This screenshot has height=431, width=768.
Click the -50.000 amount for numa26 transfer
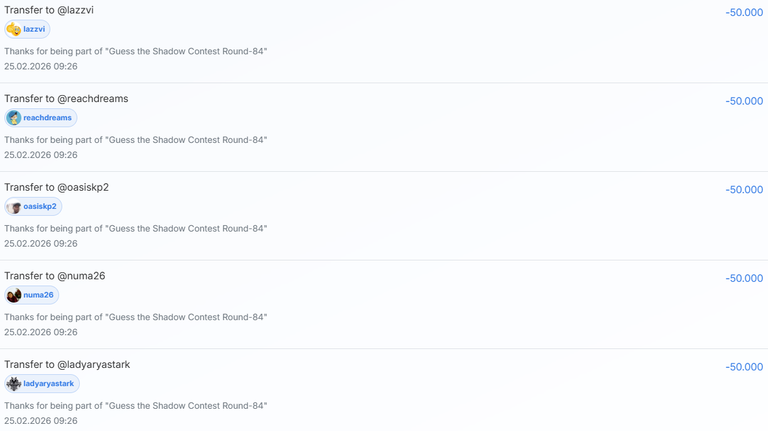[x=744, y=279]
